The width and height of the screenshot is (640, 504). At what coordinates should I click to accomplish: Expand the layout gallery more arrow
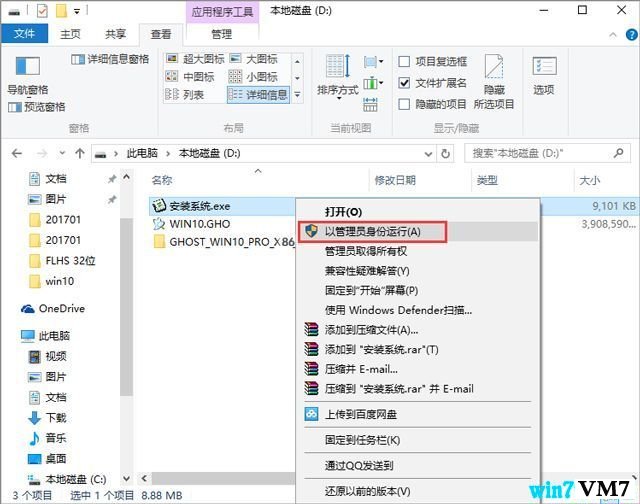coord(298,95)
